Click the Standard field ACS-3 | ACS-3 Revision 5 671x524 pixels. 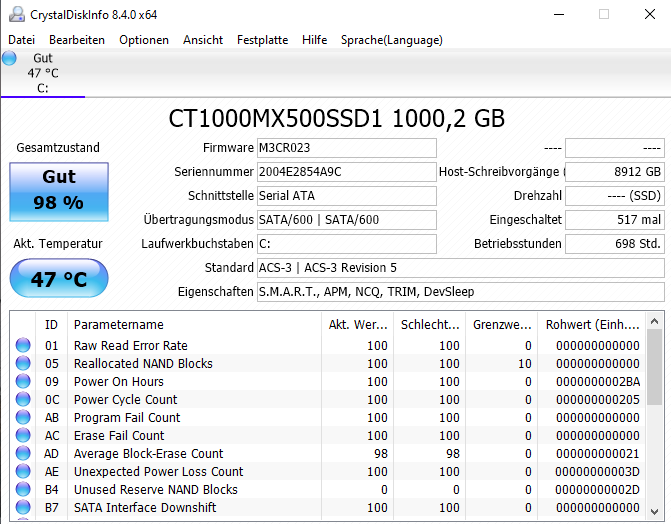460,268
